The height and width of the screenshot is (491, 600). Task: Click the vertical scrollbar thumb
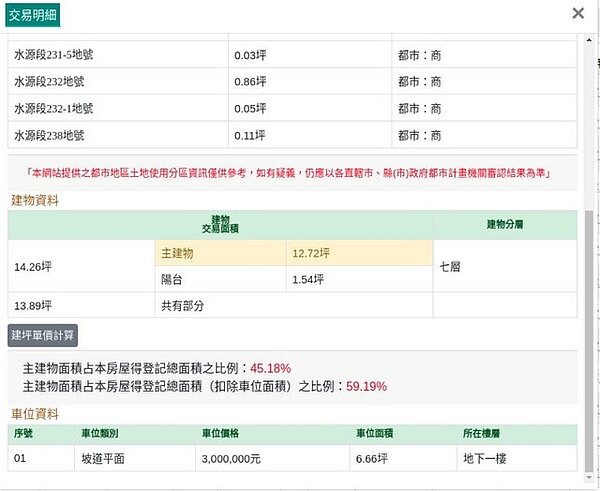click(589, 341)
